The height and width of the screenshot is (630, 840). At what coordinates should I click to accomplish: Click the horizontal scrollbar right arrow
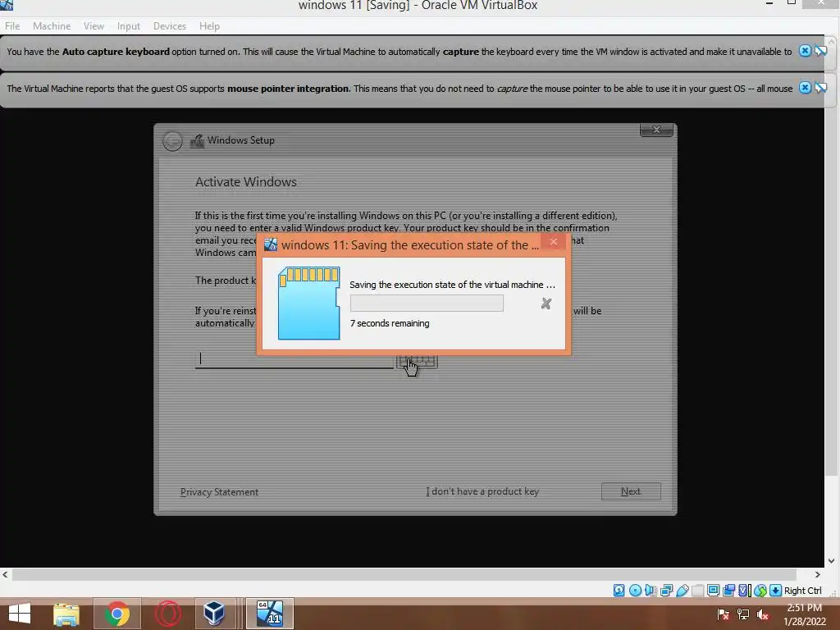point(817,574)
